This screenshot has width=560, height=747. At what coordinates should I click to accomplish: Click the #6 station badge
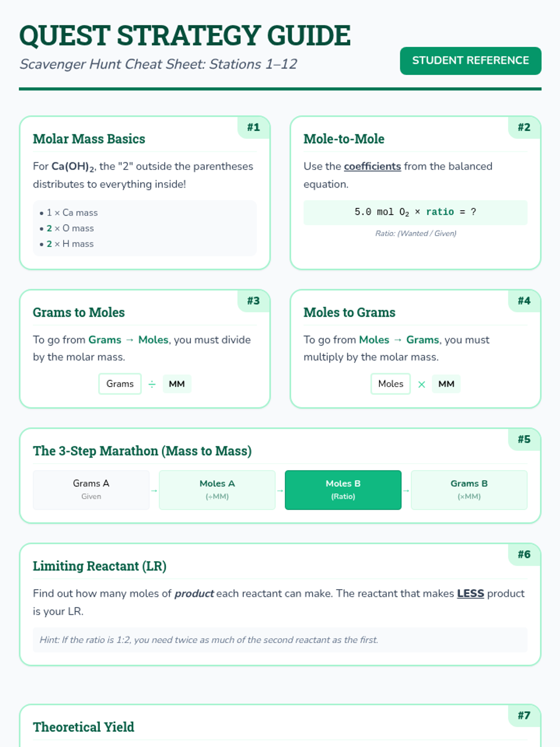coord(524,554)
